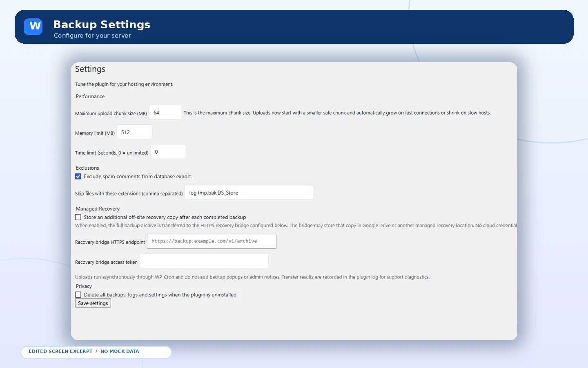Click the Recovery bridge HTTPS endpoint field
Screen dimensions: 588x368
212,241
